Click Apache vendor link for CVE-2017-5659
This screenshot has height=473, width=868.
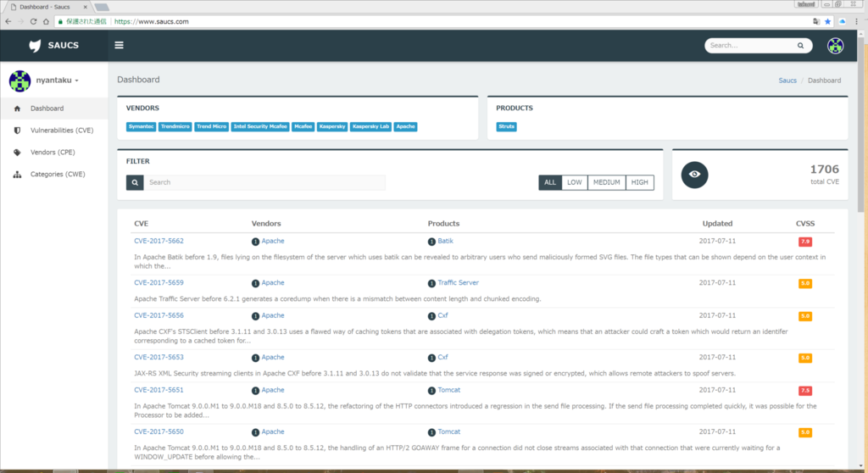pos(273,282)
